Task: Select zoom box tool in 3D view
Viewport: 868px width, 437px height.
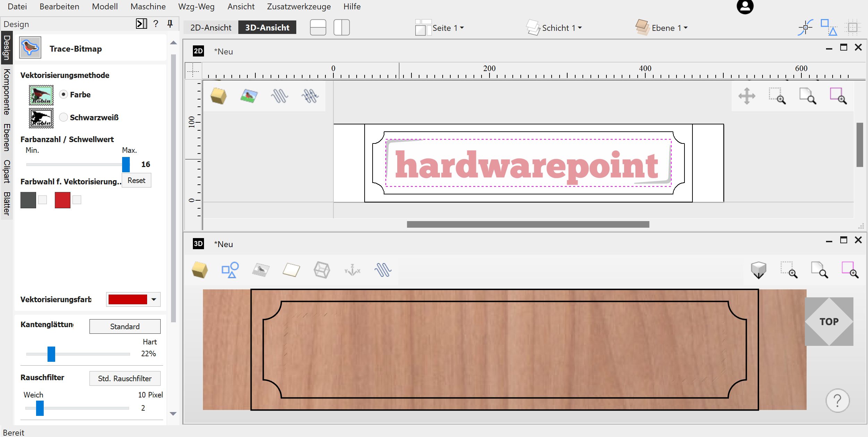Action: click(789, 270)
